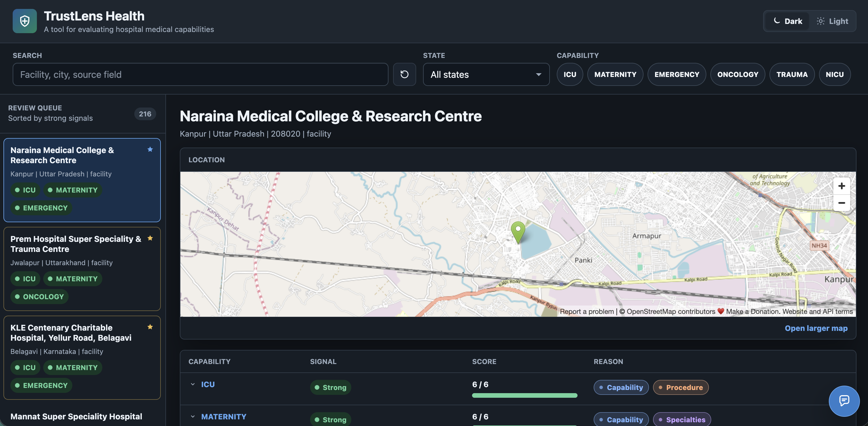Open larger map link
The width and height of the screenshot is (868, 426).
816,328
